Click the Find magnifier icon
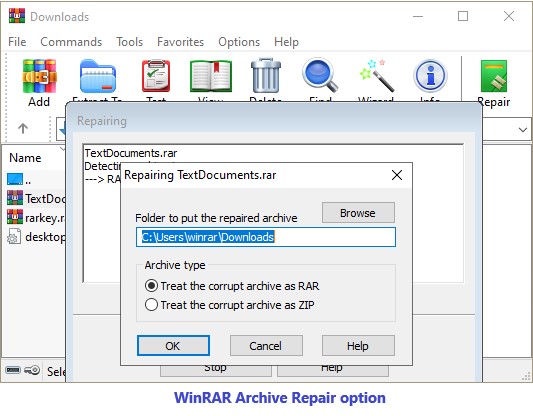This screenshot has height=416, width=533. 320,75
